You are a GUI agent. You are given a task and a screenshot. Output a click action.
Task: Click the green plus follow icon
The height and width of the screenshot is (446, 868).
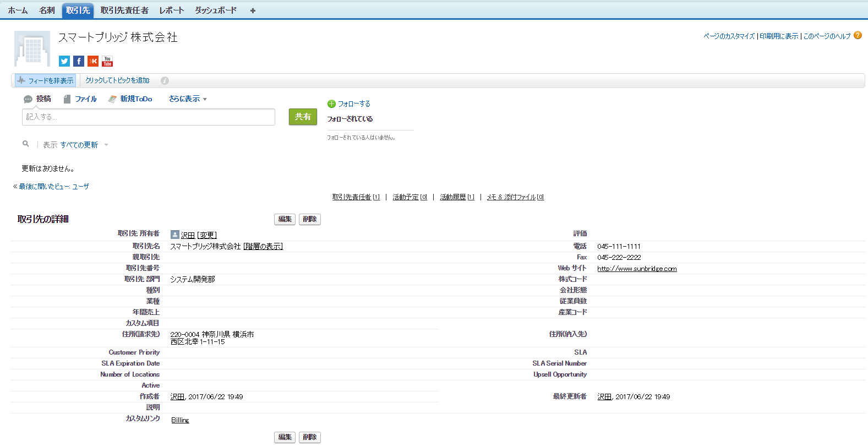click(x=331, y=104)
